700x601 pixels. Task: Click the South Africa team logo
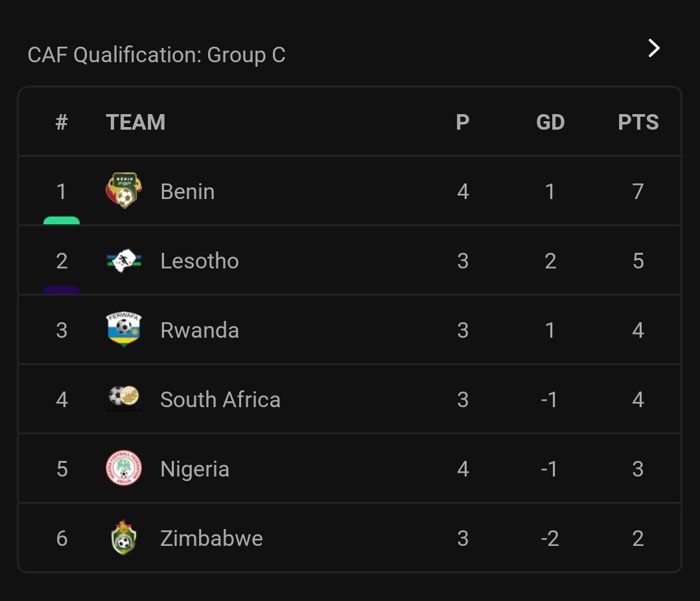point(123,399)
